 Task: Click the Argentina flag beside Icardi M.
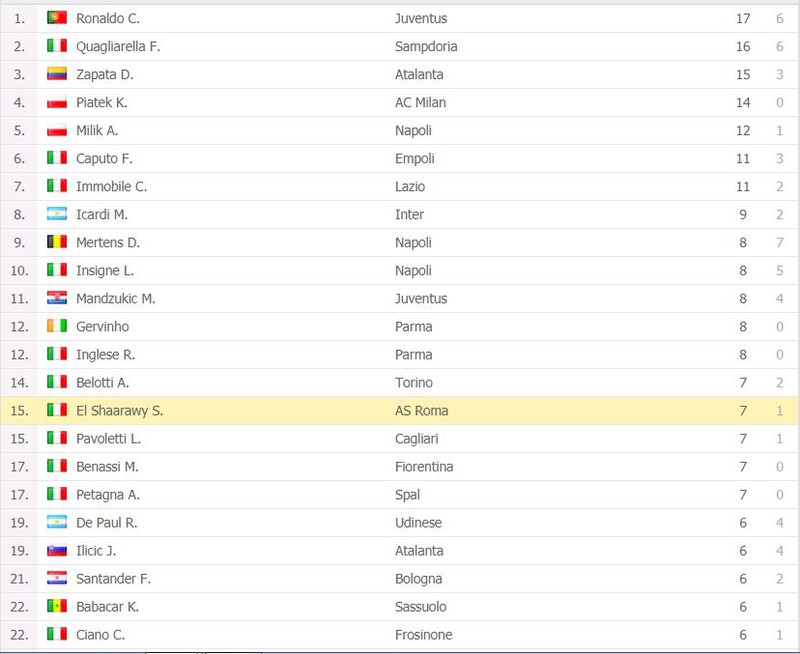[x=57, y=214]
